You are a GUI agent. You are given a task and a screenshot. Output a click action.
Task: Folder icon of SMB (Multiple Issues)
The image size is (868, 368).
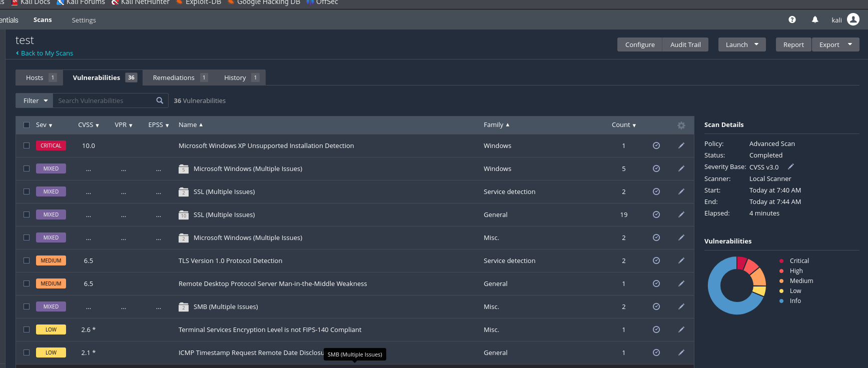pyautogui.click(x=184, y=307)
